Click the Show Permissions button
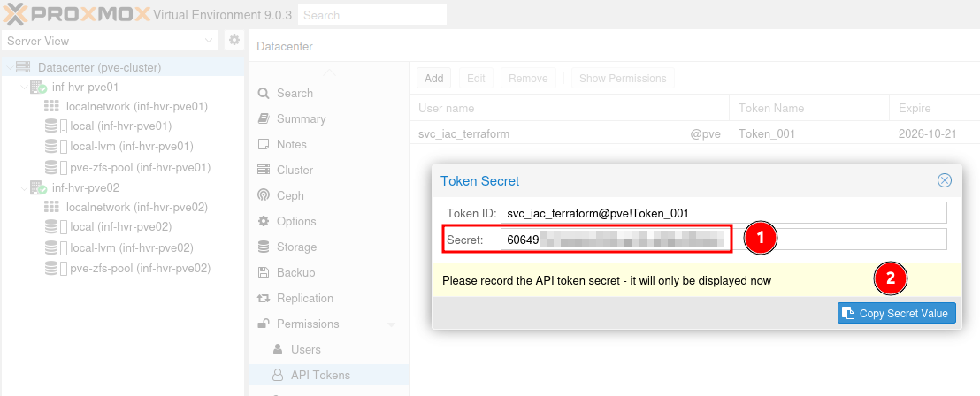The height and width of the screenshot is (396, 980). [x=623, y=78]
